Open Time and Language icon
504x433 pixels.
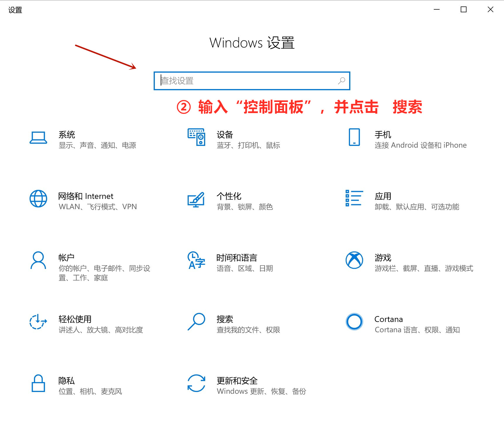pos(196,260)
